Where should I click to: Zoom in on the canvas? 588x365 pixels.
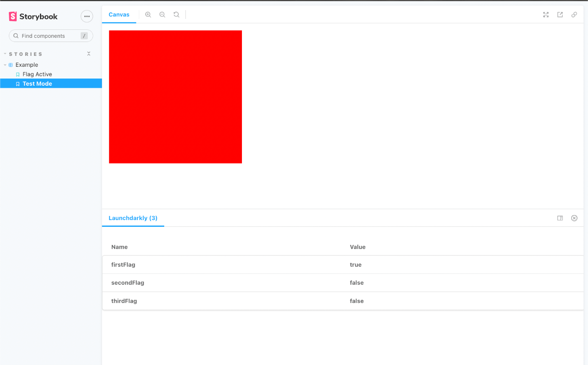[x=148, y=14]
